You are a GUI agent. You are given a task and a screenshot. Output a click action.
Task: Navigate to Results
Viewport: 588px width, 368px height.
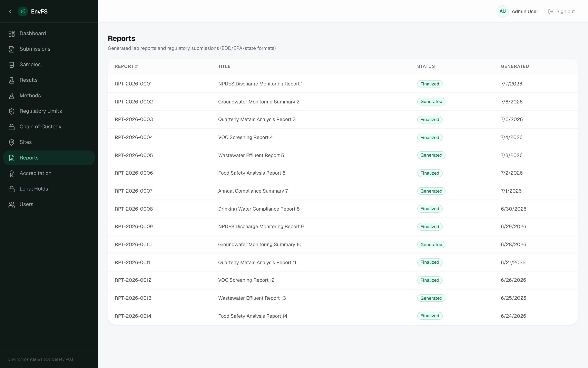(x=49, y=80)
